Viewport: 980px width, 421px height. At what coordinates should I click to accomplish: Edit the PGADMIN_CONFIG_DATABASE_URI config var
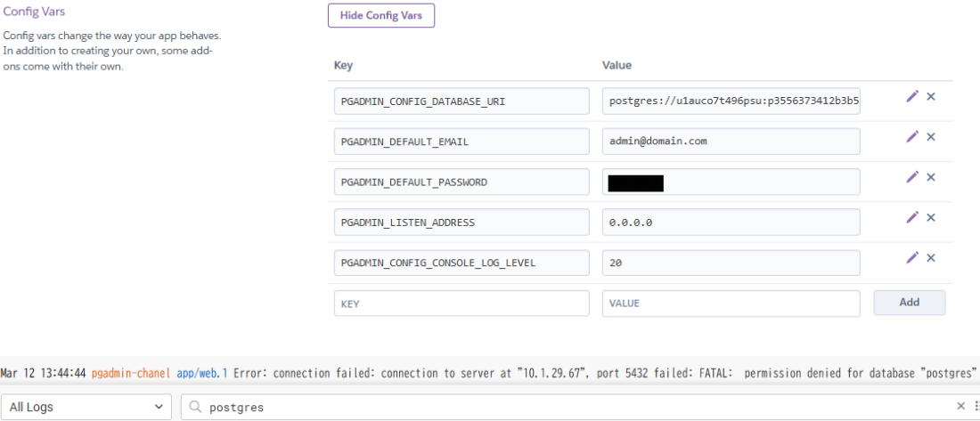click(911, 96)
